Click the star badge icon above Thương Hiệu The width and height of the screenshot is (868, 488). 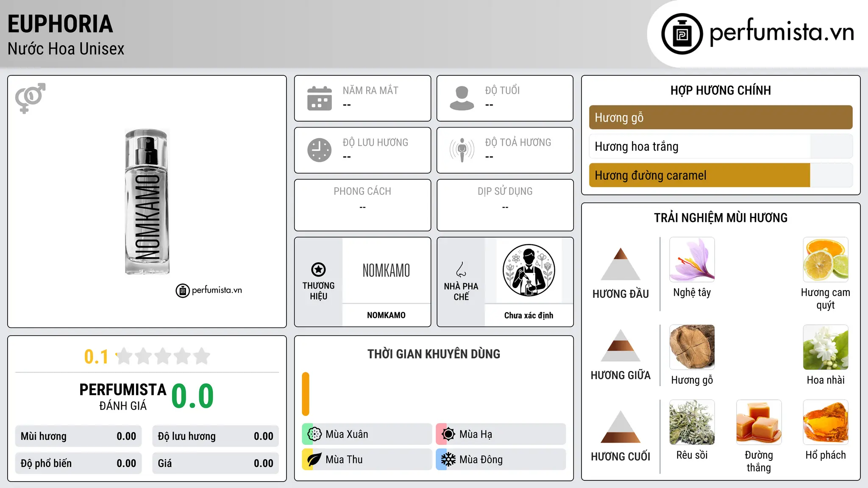pos(318,269)
